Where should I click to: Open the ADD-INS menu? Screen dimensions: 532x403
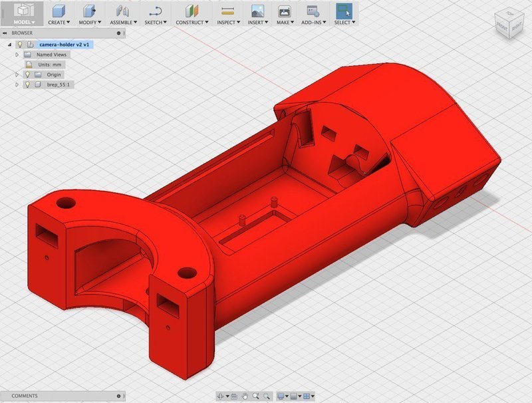pos(313,23)
